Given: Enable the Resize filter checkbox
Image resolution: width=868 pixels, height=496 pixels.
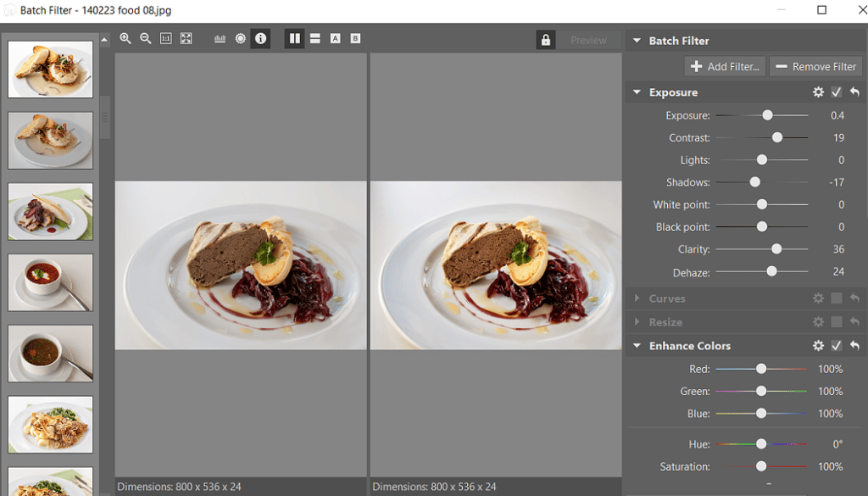Looking at the screenshot, I should click(837, 321).
